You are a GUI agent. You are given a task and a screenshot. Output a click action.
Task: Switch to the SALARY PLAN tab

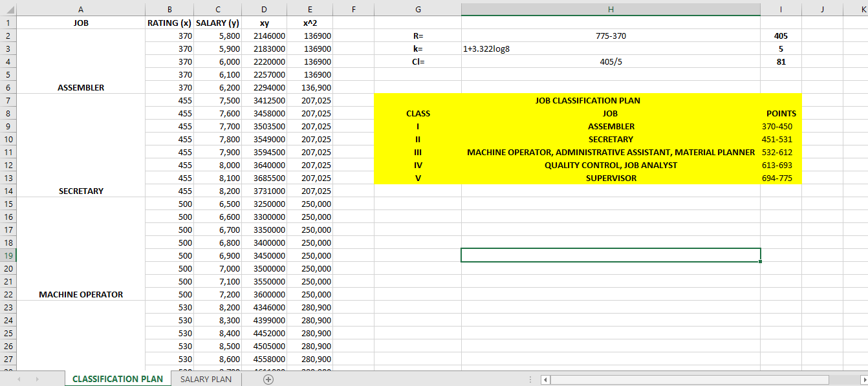pos(206,379)
